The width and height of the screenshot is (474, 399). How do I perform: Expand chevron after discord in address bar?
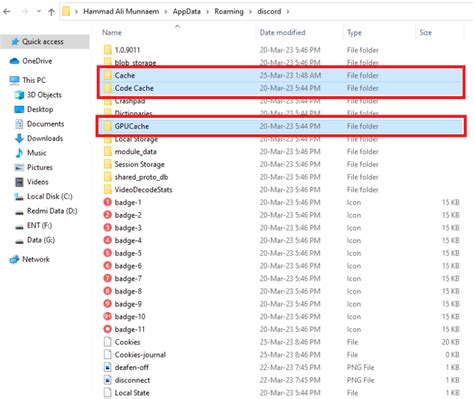tap(288, 12)
